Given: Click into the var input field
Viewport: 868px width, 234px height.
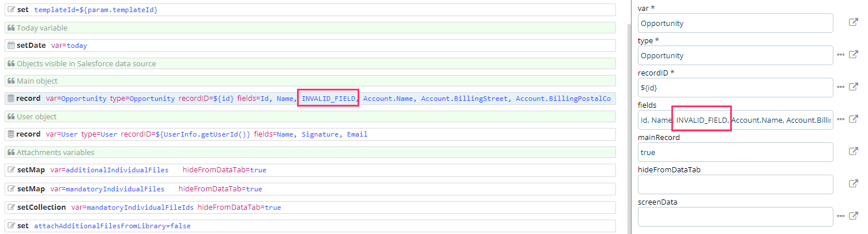Looking at the screenshot, I should tap(735, 23).
